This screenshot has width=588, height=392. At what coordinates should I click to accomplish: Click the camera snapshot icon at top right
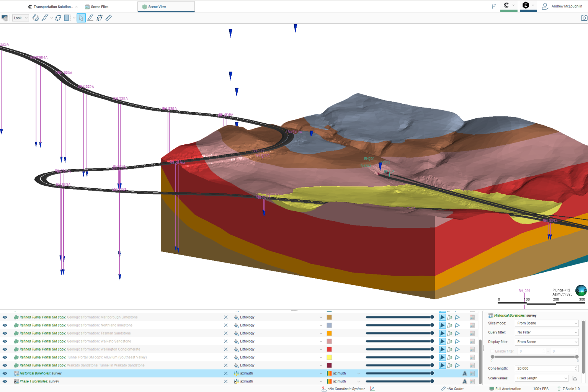583,18
